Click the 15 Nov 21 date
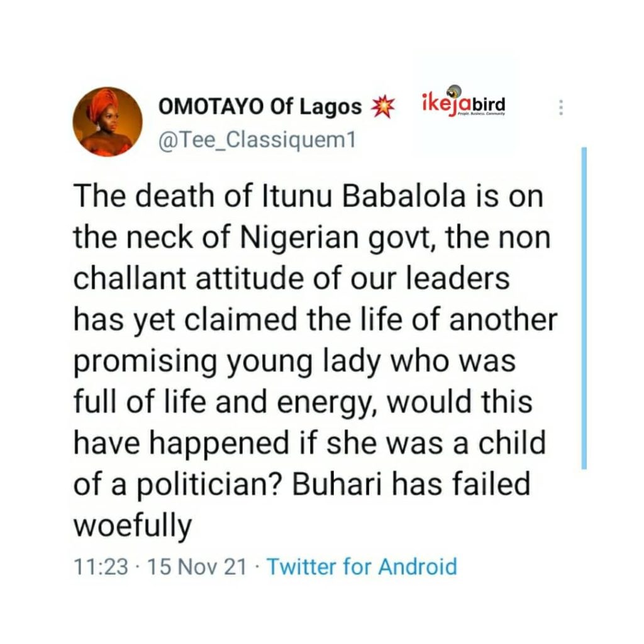 tap(196, 567)
